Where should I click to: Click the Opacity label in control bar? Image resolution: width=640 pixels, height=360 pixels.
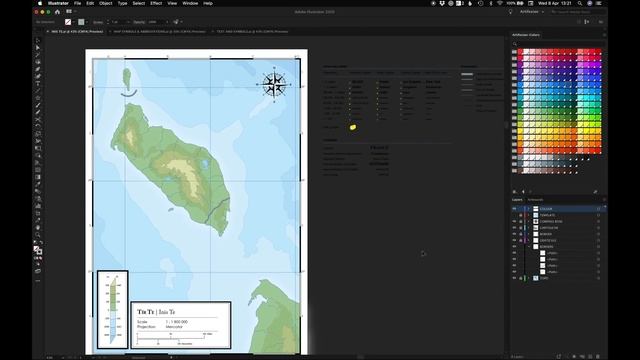pos(139,22)
